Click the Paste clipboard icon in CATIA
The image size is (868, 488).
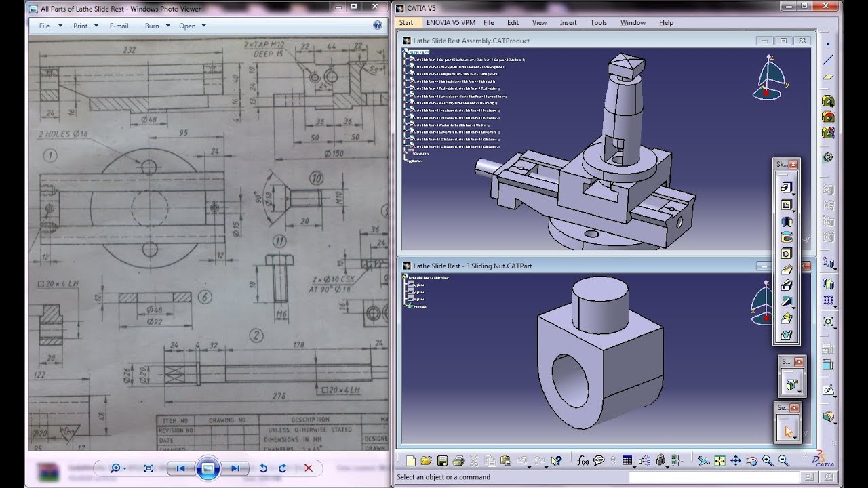pyautogui.click(x=505, y=461)
